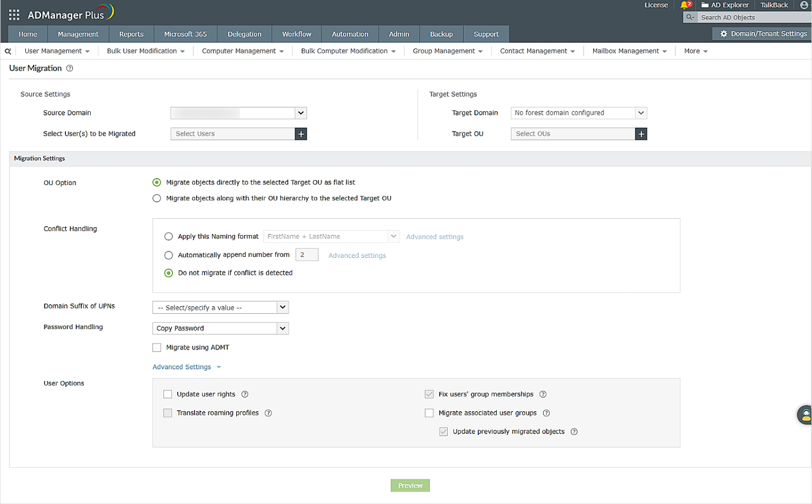Expand Advanced Settings below Migrate using ADMT
The height and width of the screenshot is (504, 812).
[x=181, y=366]
